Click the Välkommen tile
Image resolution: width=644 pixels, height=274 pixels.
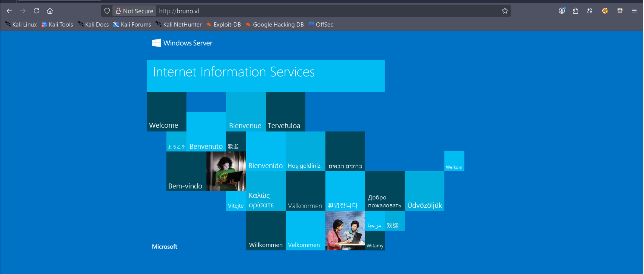(305, 191)
